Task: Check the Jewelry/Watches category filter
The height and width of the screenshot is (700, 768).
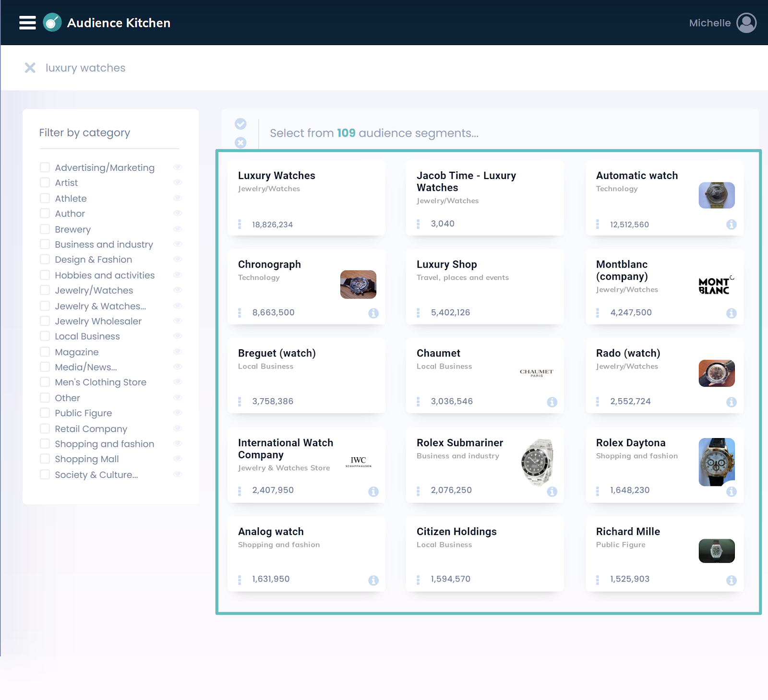Action: pos(45,290)
